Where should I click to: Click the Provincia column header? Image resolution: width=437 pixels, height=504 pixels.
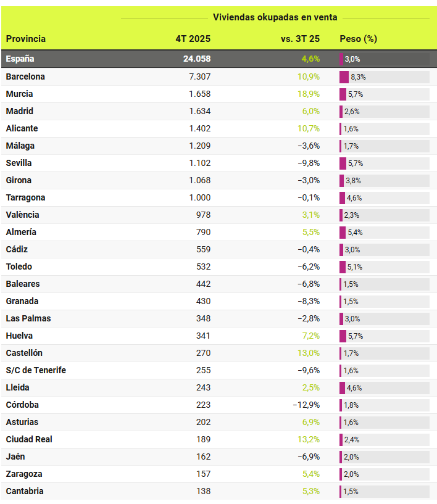26,39
